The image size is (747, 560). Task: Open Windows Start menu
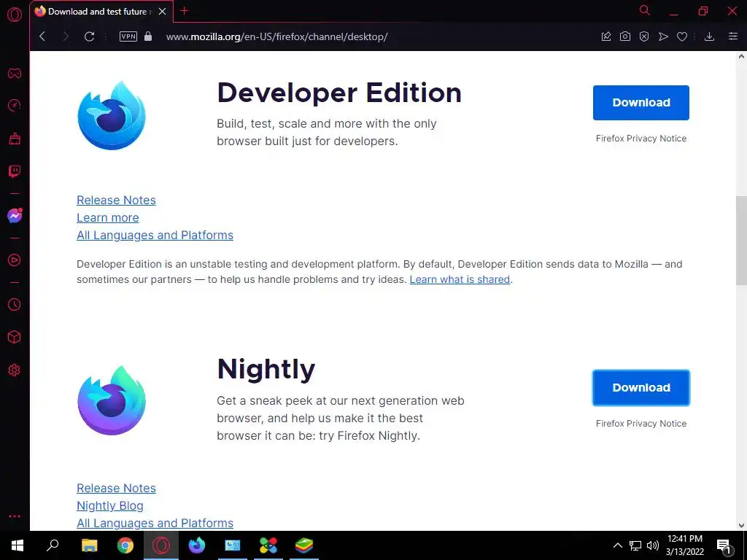(x=18, y=545)
